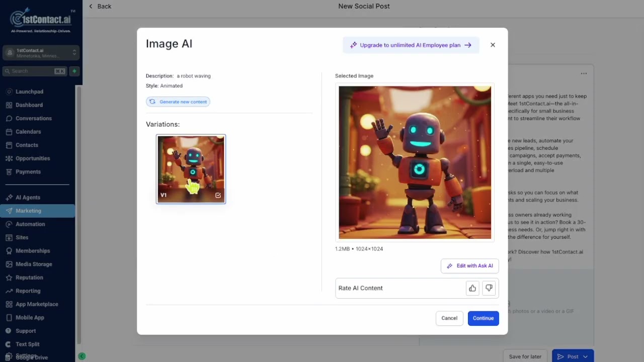This screenshot has height=362, width=644.
Task: Toggle the V1 variation selection checkbox
Action: [x=218, y=195]
